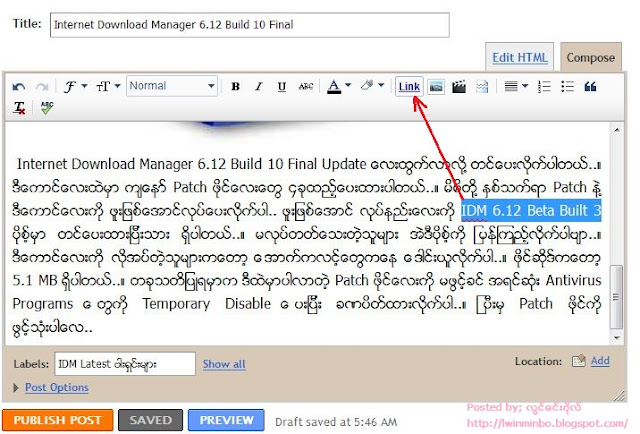Click the draft saved at 5:46 AM status
Image resolution: width=640 pixels, height=434 pixels.
pos(336,422)
